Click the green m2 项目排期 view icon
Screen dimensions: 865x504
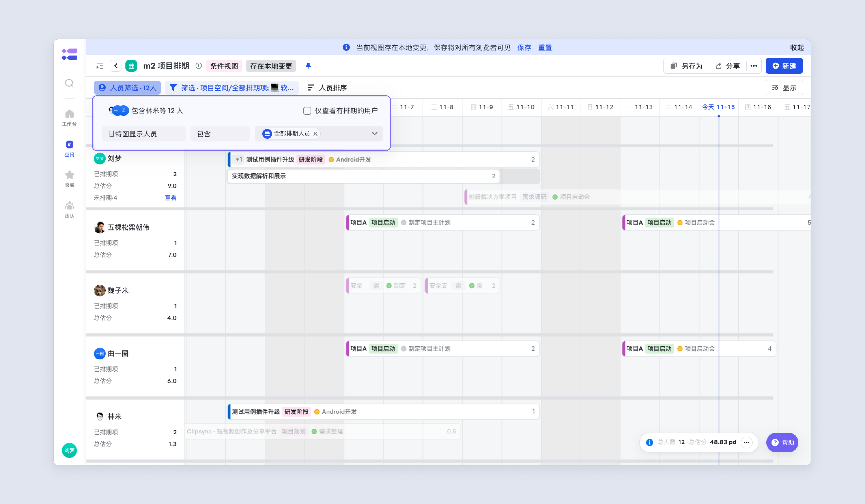point(131,66)
